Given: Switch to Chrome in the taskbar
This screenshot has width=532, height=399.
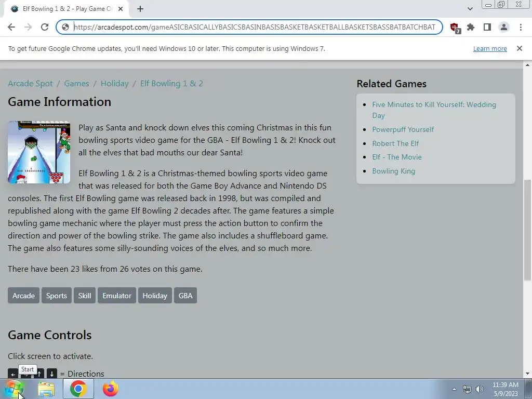Looking at the screenshot, I should tap(78, 389).
